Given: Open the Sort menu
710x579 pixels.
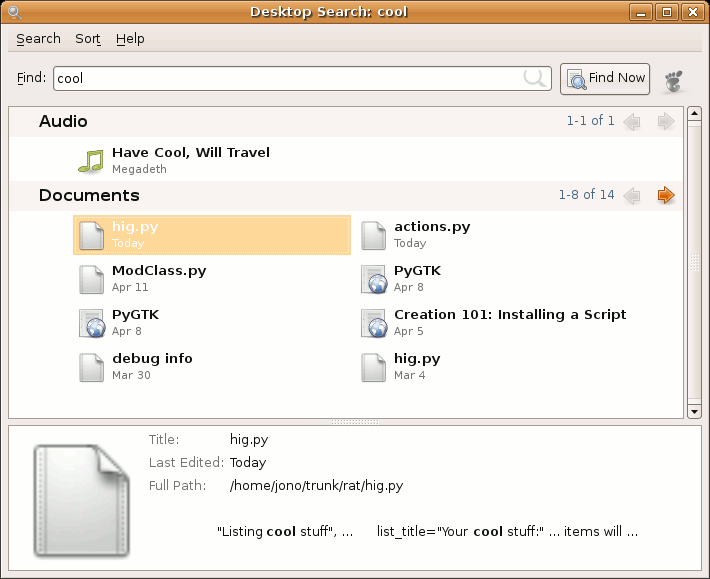Looking at the screenshot, I should [x=88, y=38].
